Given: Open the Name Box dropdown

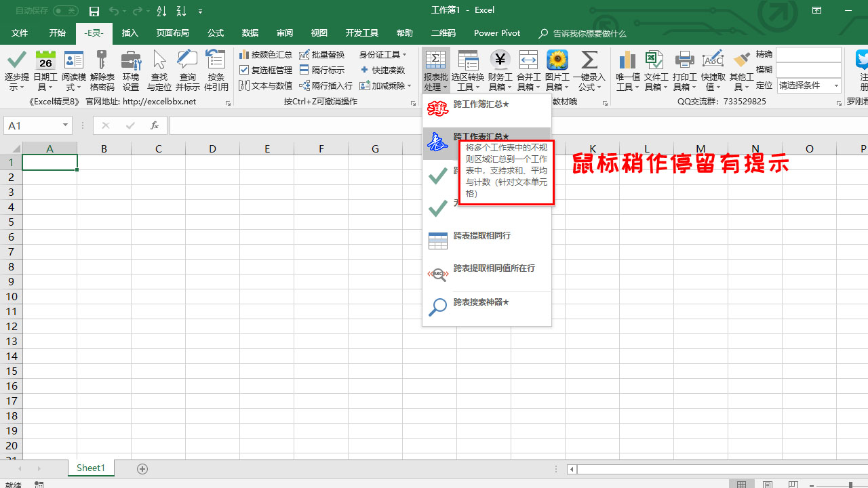Looking at the screenshot, I should click(x=66, y=125).
